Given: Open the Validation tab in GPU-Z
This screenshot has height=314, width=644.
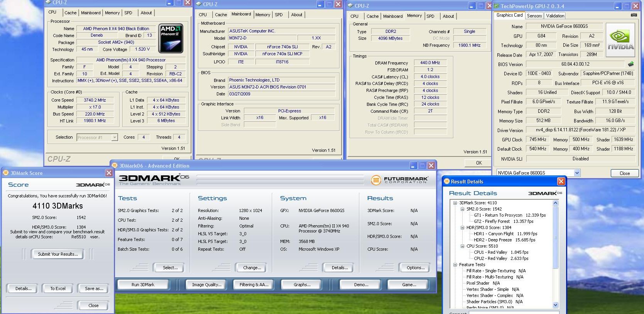Looking at the screenshot, I should 555,16.
